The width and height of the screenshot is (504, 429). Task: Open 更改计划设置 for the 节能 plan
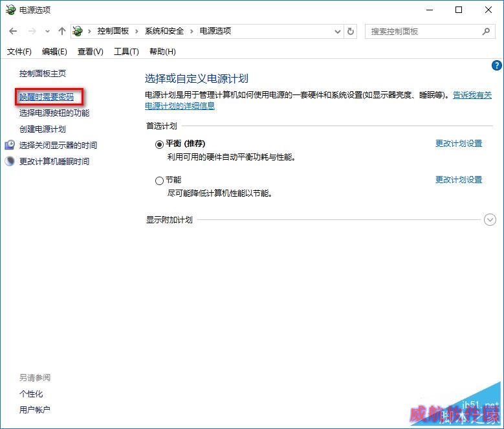tap(459, 180)
